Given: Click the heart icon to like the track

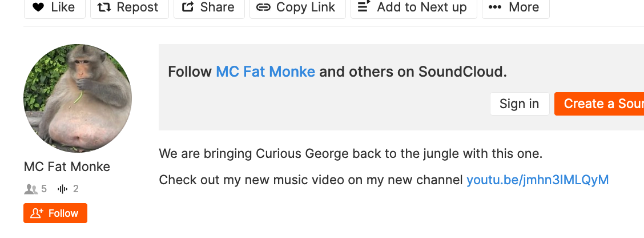Looking at the screenshot, I should click(38, 7).
